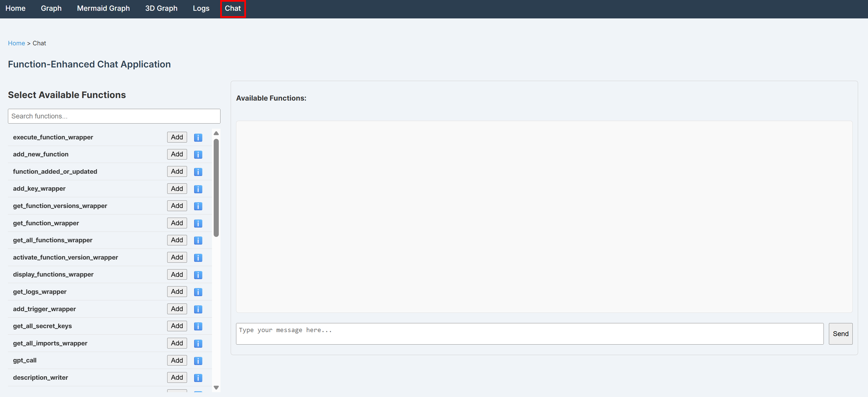Open the Mermaid Graph page
This screenshot has width=868, height=397.
tap(103, 9)
